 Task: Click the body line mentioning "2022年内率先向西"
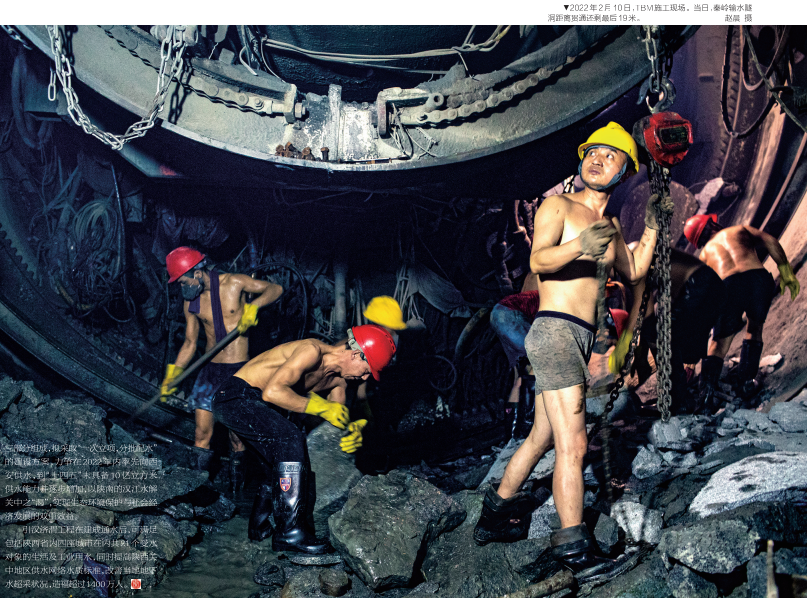coord(81,462)
